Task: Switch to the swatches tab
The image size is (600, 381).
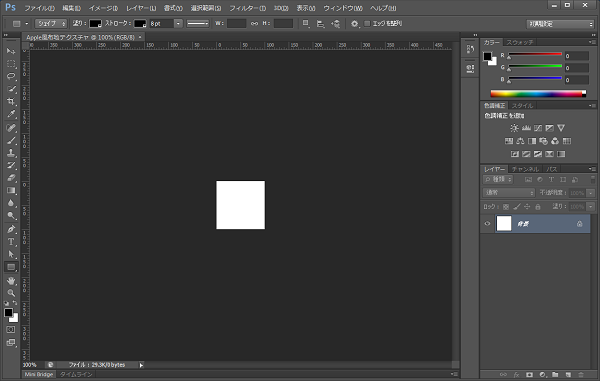Action: [x=520, y=42]
